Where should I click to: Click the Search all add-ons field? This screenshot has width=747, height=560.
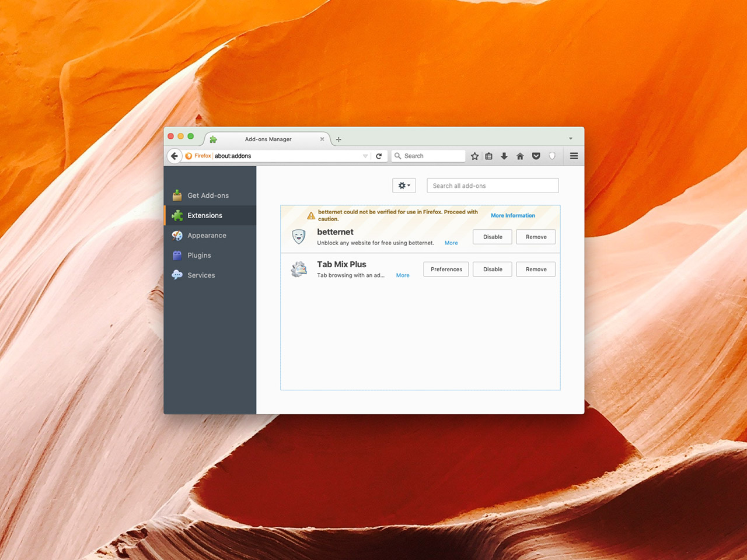pyautogui.click(x=493, y=185)
